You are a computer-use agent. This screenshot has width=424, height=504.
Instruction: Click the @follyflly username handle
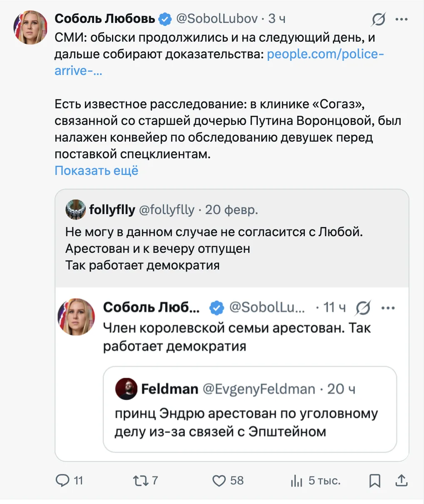167,210
